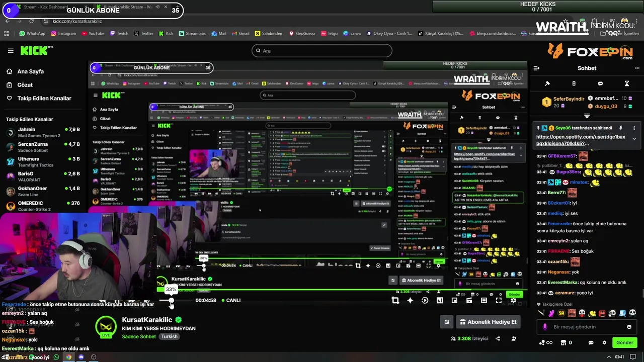Open the YouTube bookmark
Screen dimensions: 644x362
tap(92, 34)
